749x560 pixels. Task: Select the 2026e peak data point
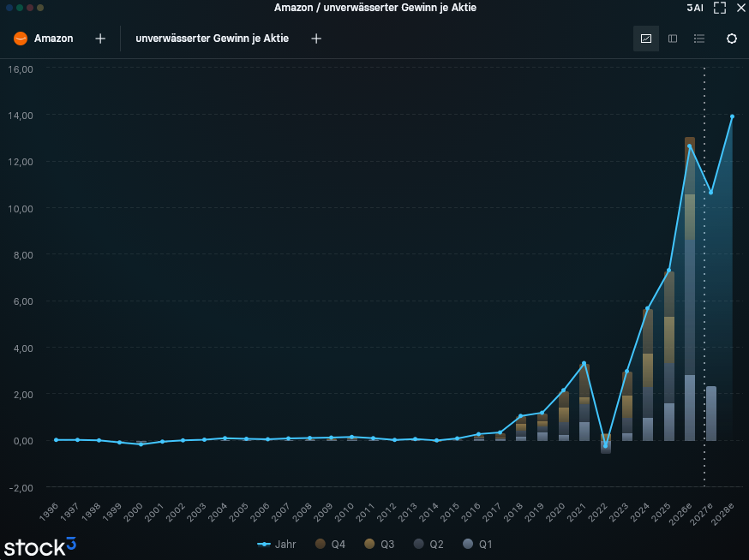tap(689, 146)
